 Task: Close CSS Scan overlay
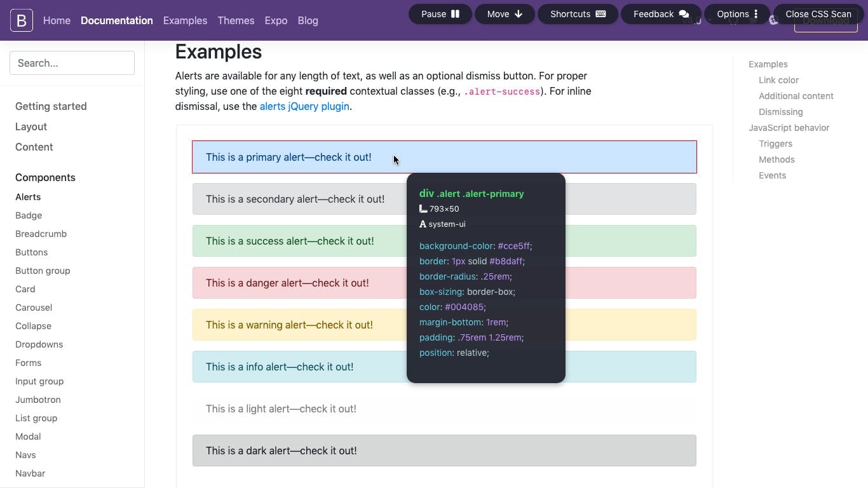click(818, 14)
